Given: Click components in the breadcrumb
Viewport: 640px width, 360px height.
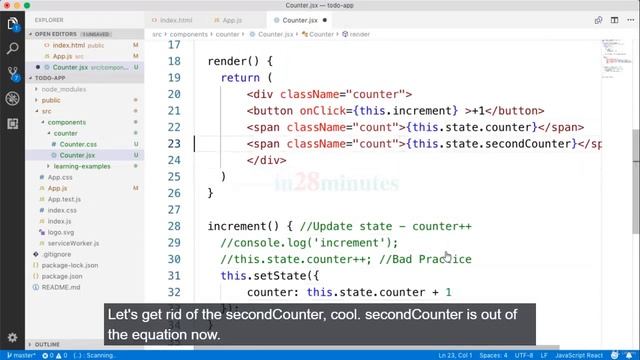Looking at the screenshot, I should click(x=189, y=34).
